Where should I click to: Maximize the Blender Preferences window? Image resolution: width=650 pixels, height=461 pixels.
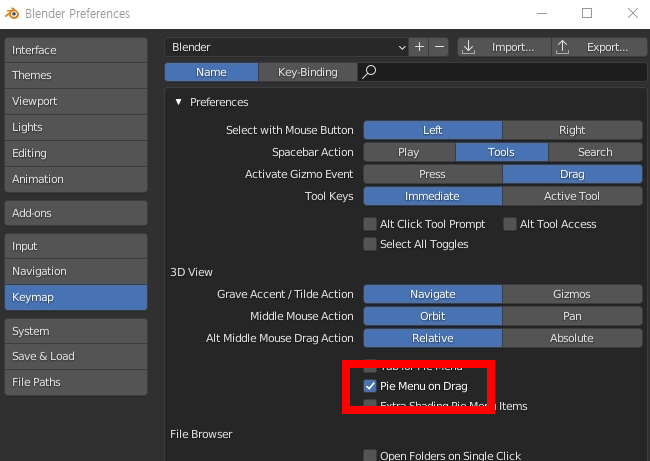tap(587, 13)
